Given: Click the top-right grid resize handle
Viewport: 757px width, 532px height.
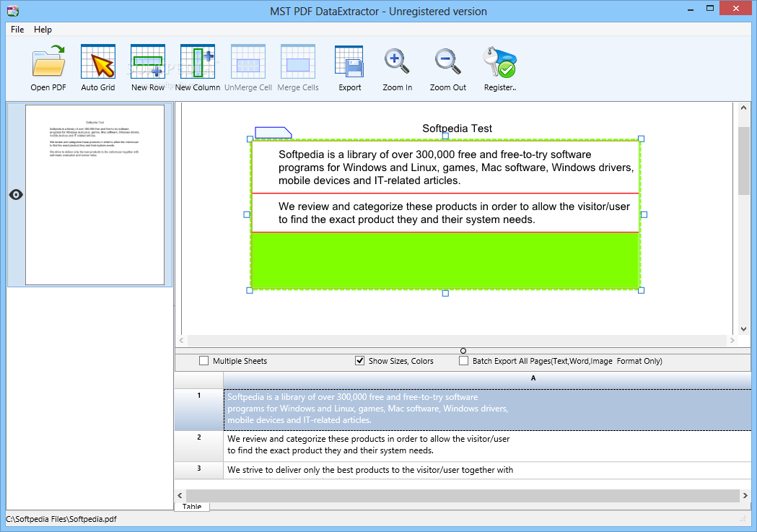Looking at the screenshot, I should 641,139.
